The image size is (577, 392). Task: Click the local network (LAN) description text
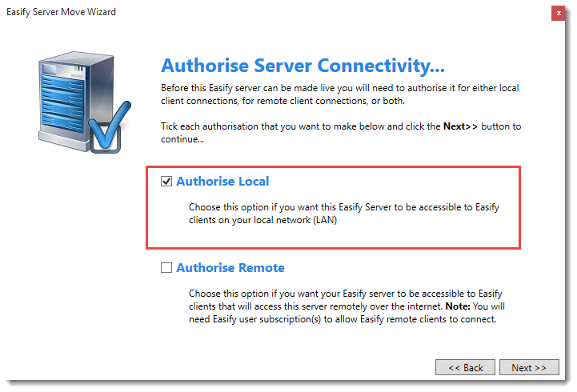click(x=343, y=214)
